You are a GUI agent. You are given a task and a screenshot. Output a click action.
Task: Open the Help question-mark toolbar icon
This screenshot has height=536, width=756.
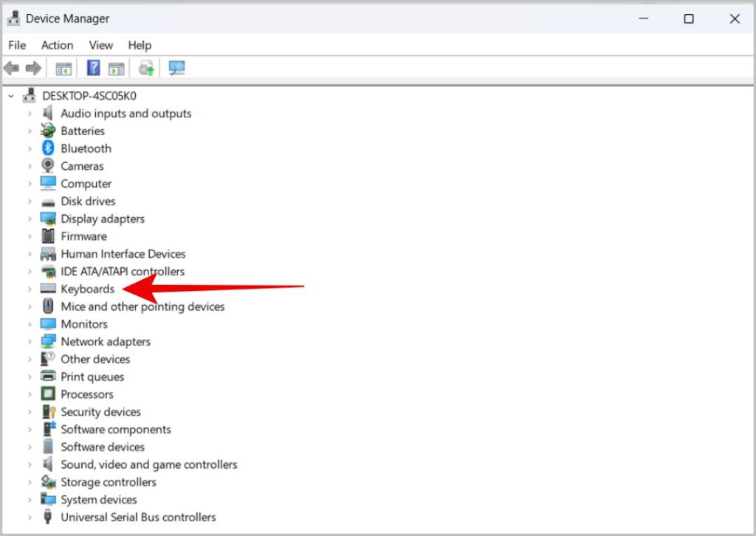pyautogui.click(x=94, y=67)
